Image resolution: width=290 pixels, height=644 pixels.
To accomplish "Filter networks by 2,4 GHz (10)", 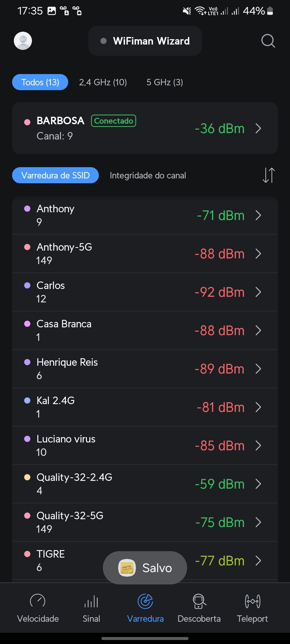I will click(103, 82).
